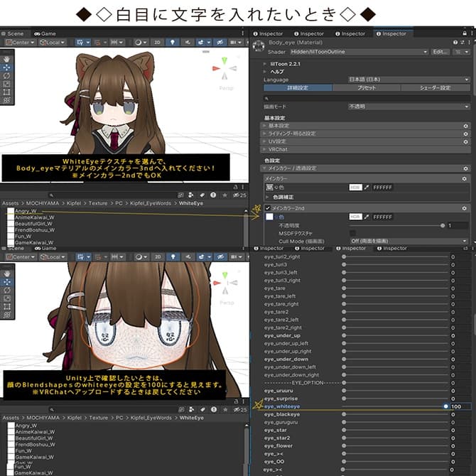Image resolution: width=476 pixels, height=476 pixels.
Task: Open gear menu for 基本設定 section
Action: click(x=465, y=126)
